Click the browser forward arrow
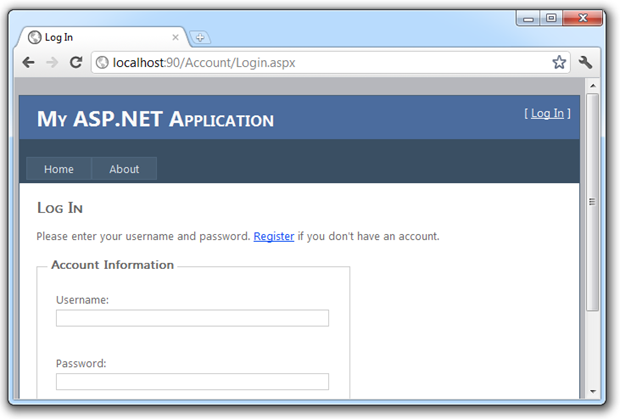 click(x=52, y=62)
